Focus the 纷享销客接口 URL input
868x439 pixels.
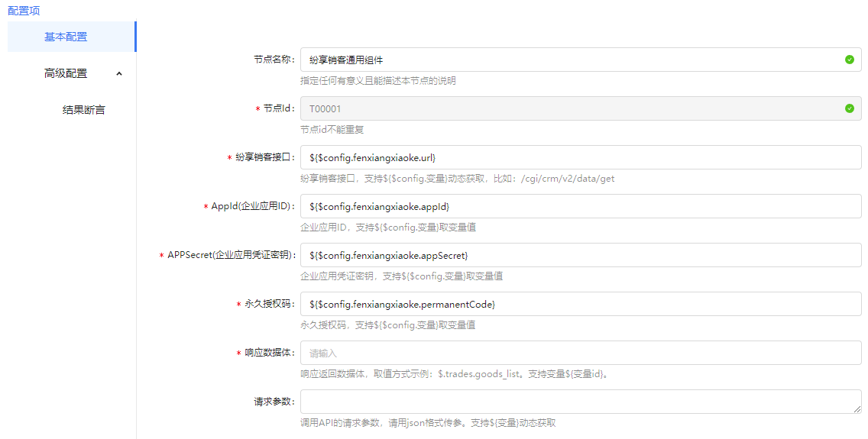[x=581, y=157]
